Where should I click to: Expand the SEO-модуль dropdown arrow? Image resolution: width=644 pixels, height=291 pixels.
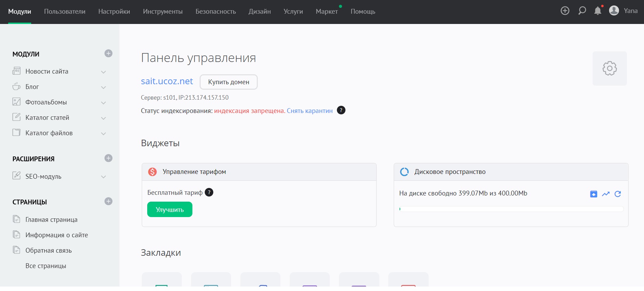coord(103,177)
